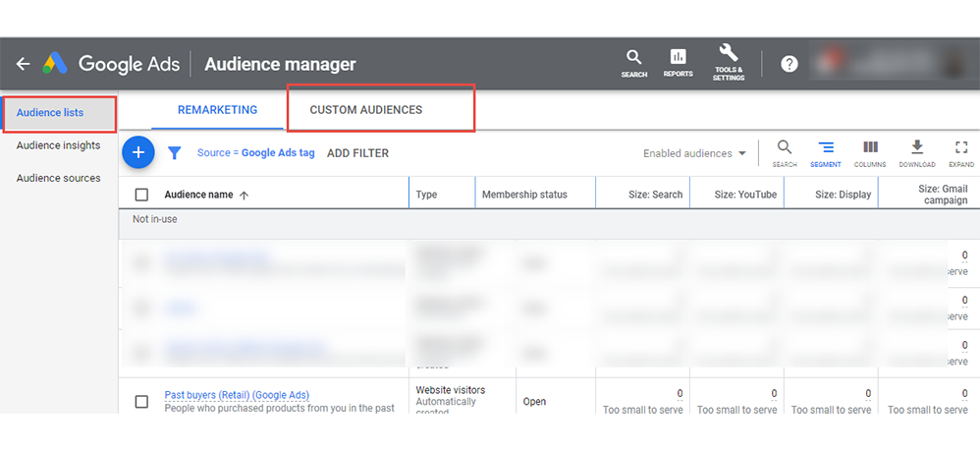
Task: Open Enabled audiences dropdown
Action: coord(694,153)
